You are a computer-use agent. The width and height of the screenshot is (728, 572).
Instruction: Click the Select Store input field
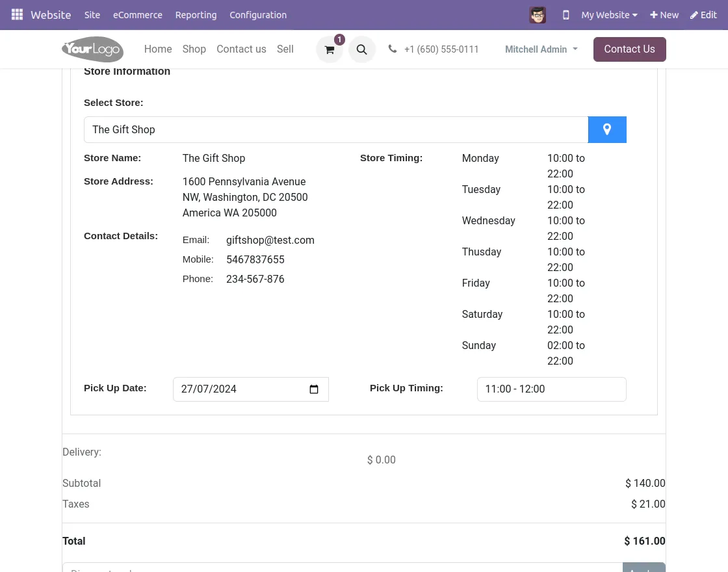(335, 129)
